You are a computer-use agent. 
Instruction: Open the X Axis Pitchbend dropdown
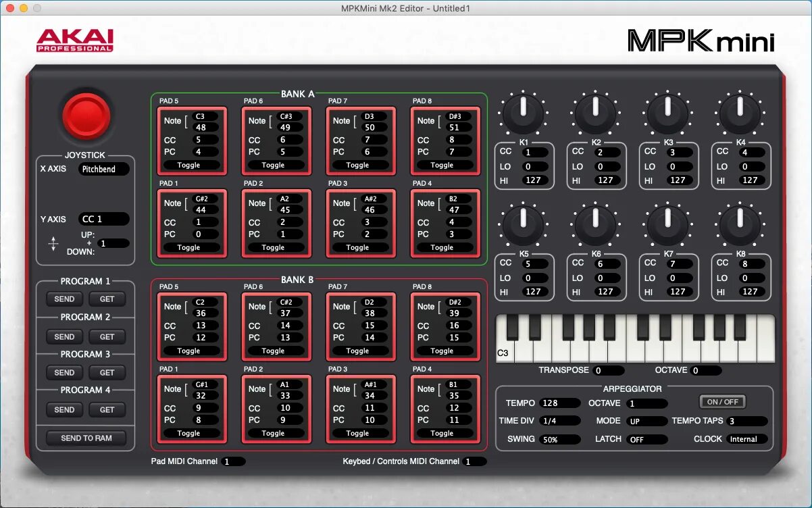click(x=103, y=169)
